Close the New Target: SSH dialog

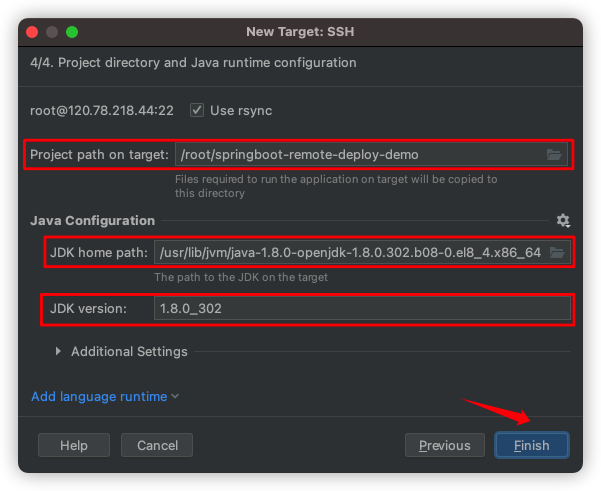tap(33, 32)
